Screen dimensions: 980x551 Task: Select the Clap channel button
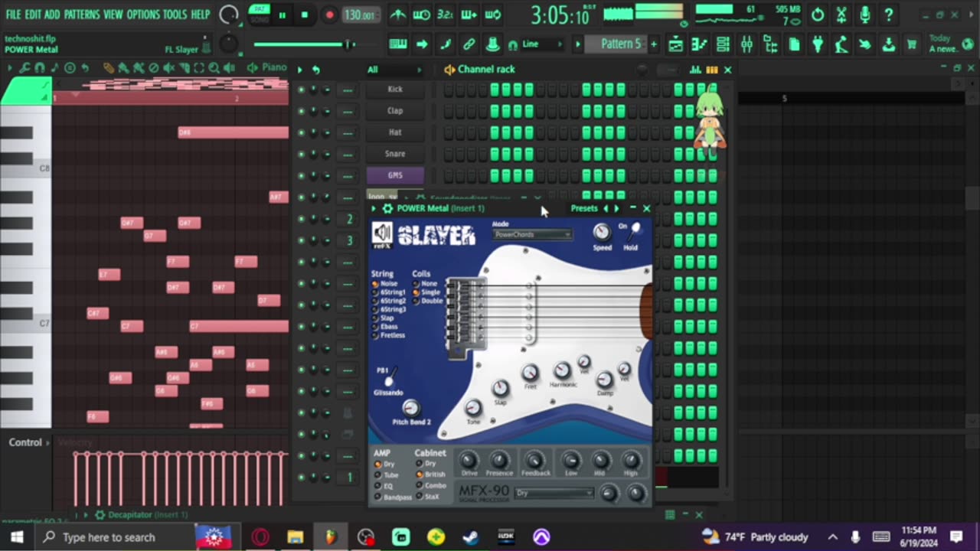pyautogui.click(x=395, y=110)
